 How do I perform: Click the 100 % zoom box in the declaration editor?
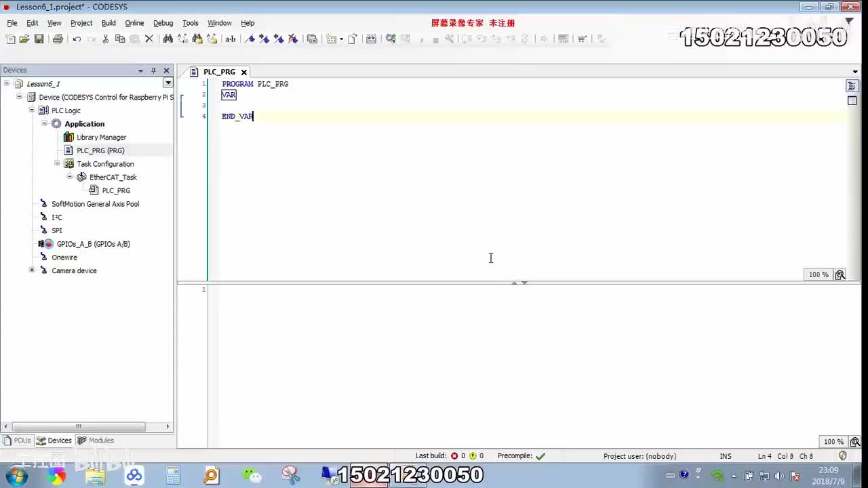[x=818, y=274]
